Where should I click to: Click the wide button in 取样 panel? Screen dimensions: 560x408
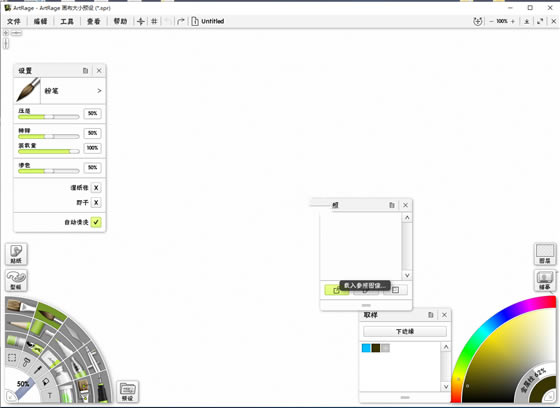point(405,332)
